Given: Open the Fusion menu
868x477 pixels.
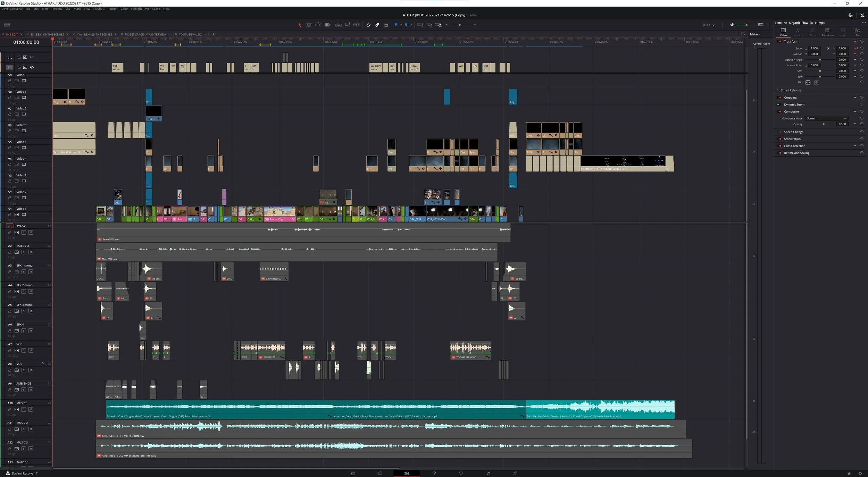Looking at the screenshot, I should (113, 9).
